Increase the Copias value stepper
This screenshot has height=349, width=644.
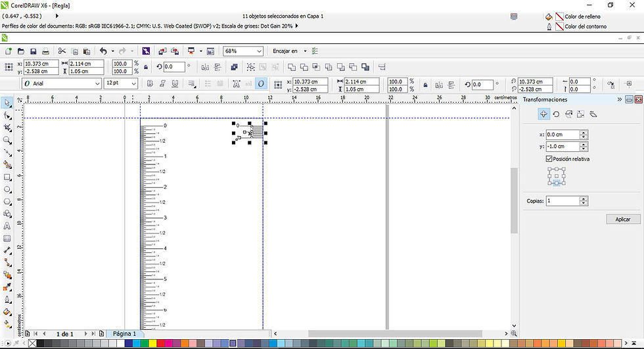[584, 198]
